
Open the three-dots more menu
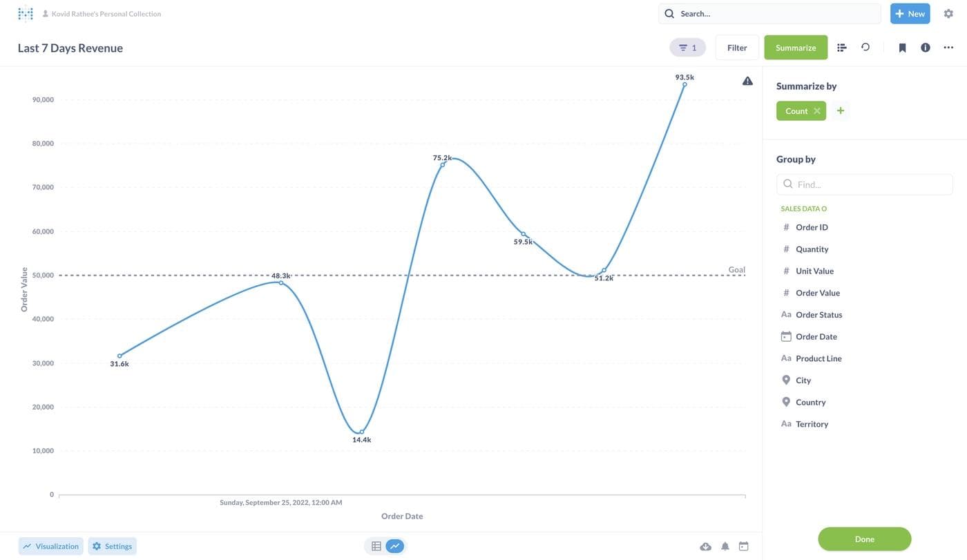pyautogui.click(x=948, y=48)
